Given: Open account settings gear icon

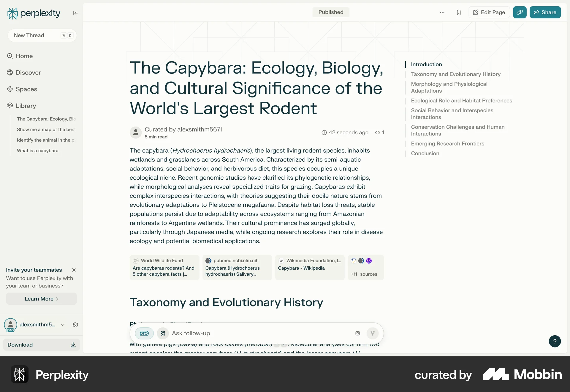Looking at the screenshot, I should [75, 325].
